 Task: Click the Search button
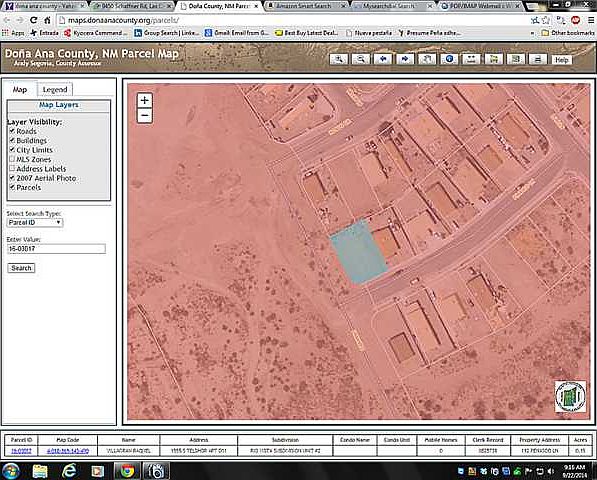coord(21,268)
